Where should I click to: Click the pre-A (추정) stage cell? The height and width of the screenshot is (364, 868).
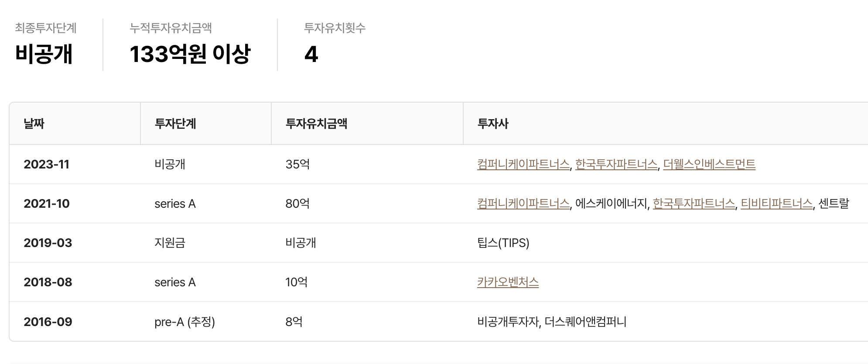click(185, 322)
